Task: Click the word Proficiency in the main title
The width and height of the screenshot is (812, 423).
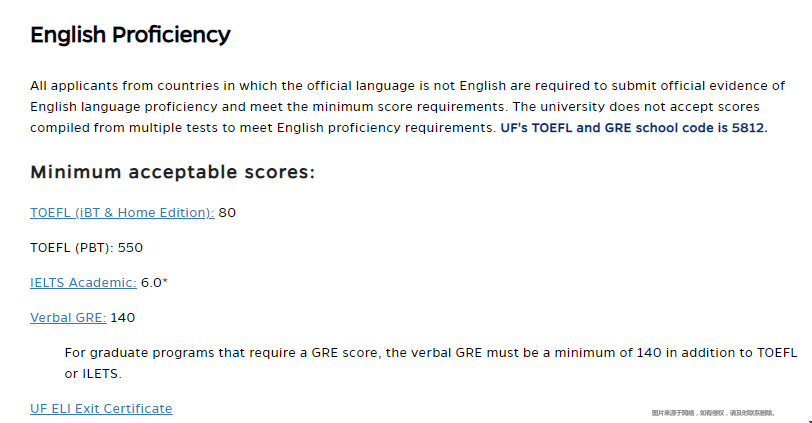Action: click(171, 35)
